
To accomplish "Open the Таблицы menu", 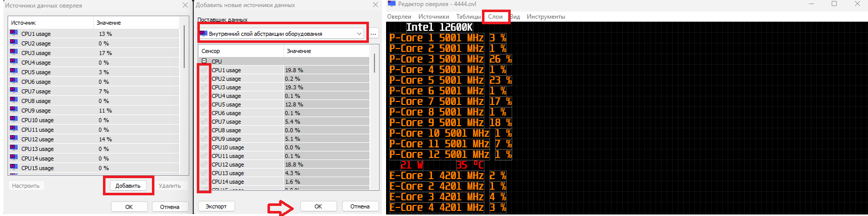I will click(468, 17).
